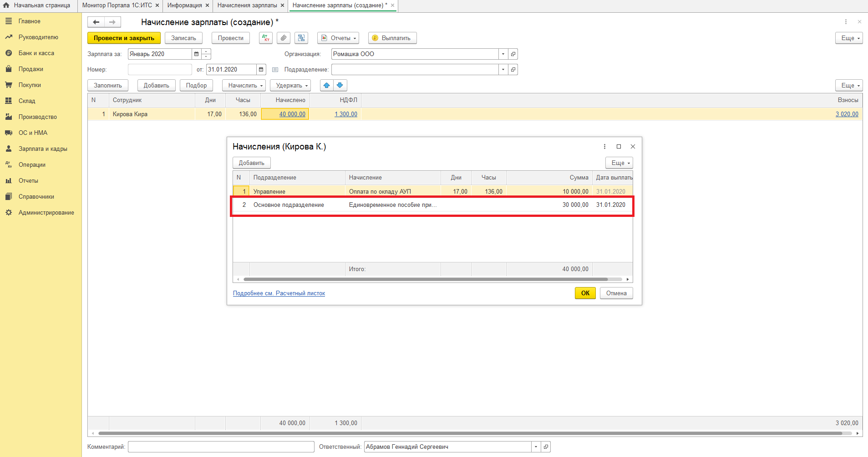Viewport: 868px width, 457px height.
Task: Expand the Подразделение combo box arrow
Action: 503,70
